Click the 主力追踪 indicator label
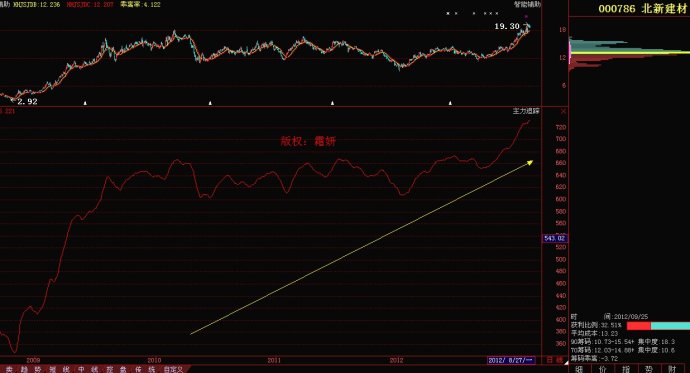This screenshot has width=690, height=373. [x=526, y=111]
